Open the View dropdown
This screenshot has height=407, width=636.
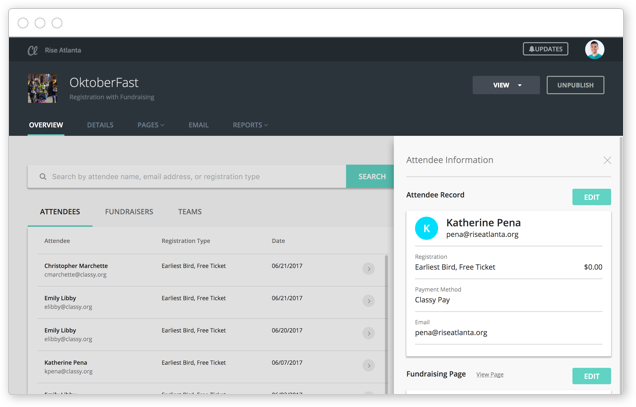[x=506, y=85]
